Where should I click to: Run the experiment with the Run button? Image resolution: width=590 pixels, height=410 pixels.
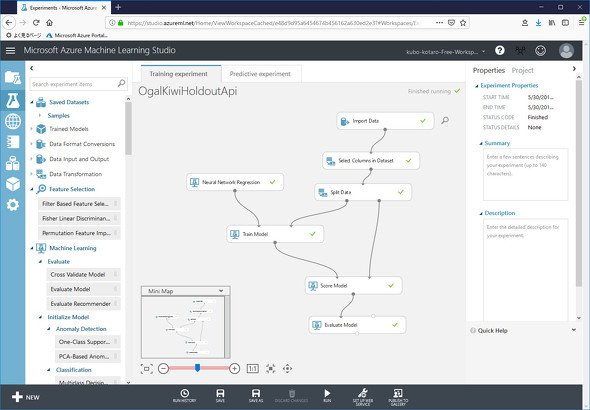(327, 396)
